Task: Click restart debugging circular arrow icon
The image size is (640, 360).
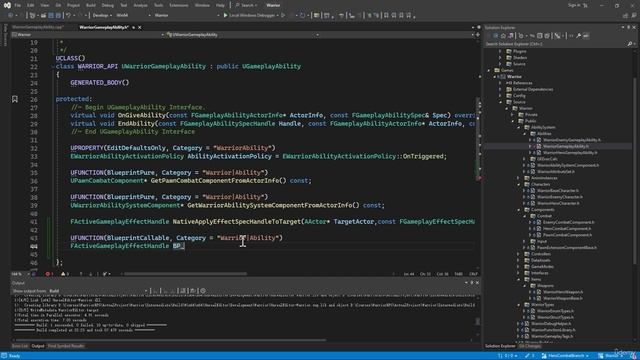Action: pyautogui.click(x=302, y=16)
